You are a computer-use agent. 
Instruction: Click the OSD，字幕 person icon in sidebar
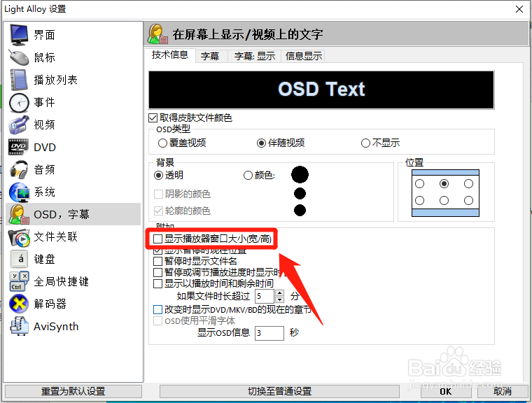[x=19, y=214]
